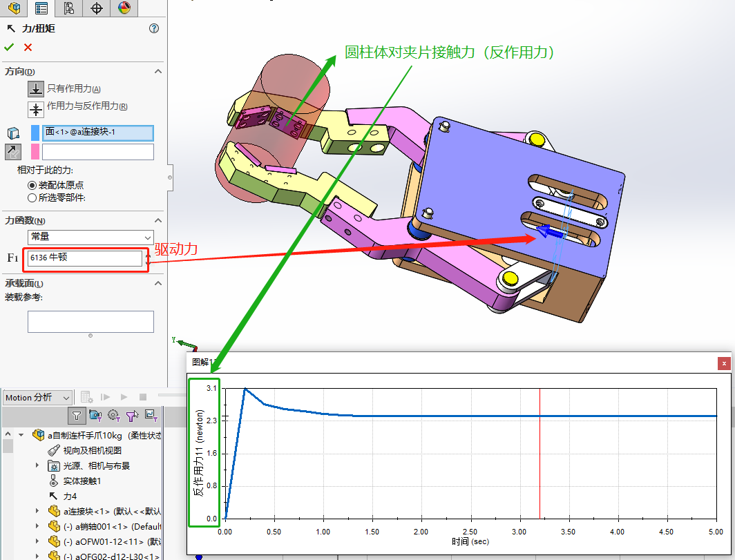Collapse the 承载面 bearing face section
Viewport: 735px width, 560px height.
tap(158, 284)
